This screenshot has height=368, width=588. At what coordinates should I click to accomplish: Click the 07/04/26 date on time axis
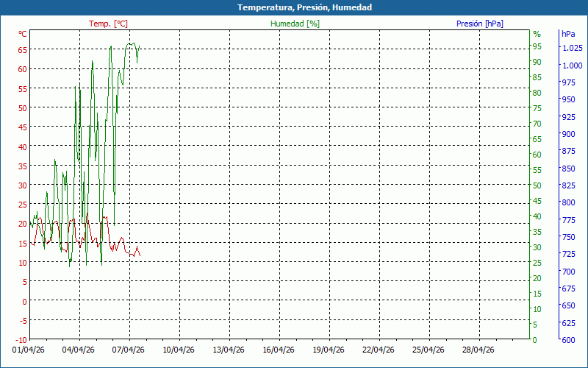click(x=128, y=350)
